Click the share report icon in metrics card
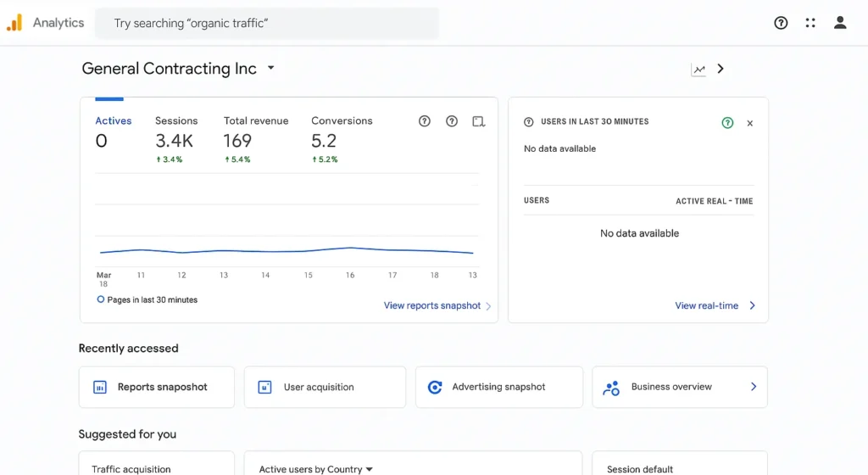 pyautogui.click(x=478, y=121)
